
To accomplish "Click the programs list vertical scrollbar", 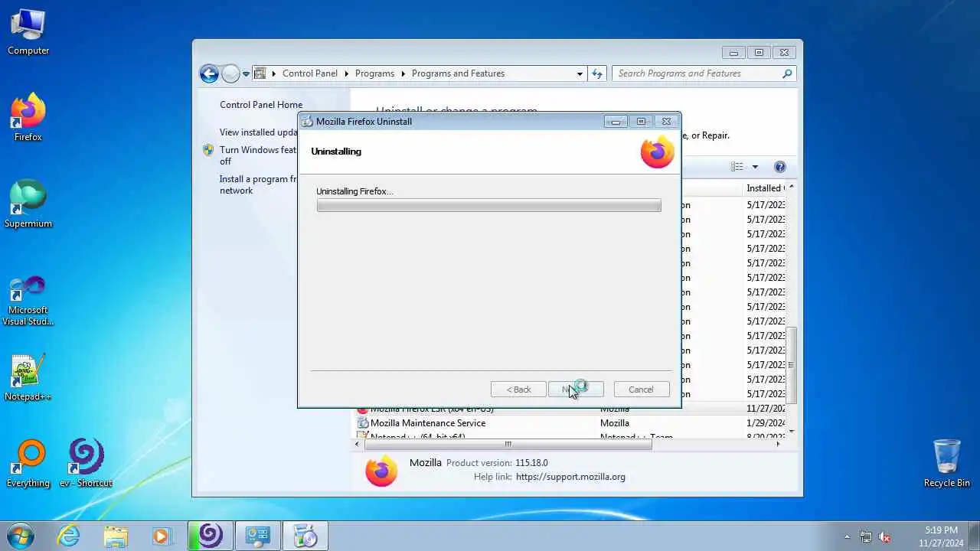I will coord(792,364).
